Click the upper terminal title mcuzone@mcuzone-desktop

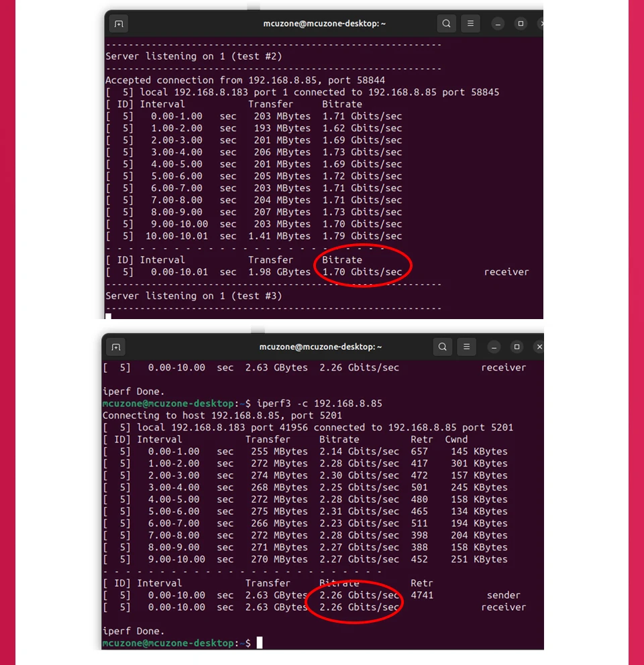pyautogui.click(x=324, y=23)
